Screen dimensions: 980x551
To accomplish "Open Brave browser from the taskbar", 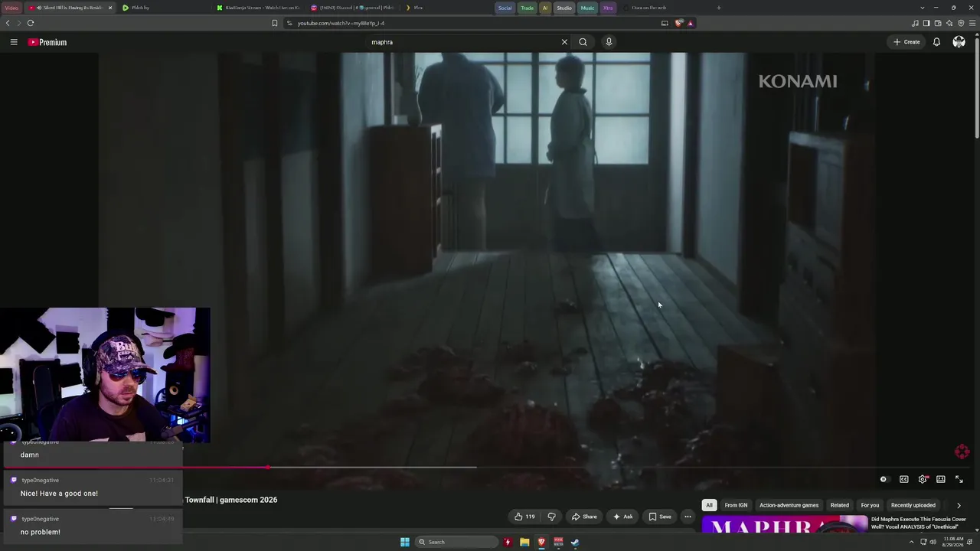I will click(541, 542).
